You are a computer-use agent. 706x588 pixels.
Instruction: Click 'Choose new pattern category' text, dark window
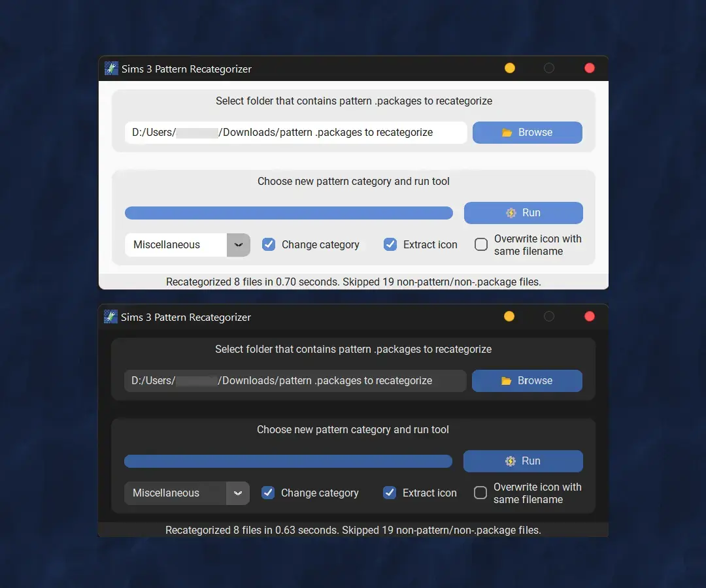[353, 430]
